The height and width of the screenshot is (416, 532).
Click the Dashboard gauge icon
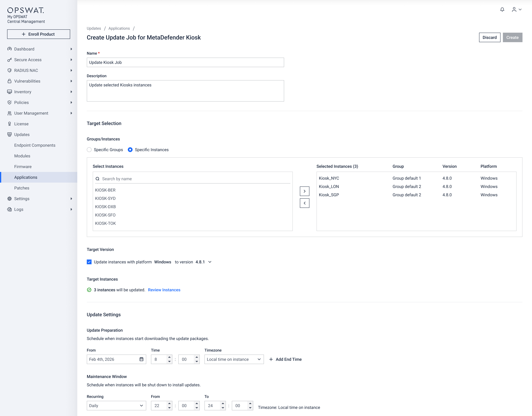click(x=10, y=49)
